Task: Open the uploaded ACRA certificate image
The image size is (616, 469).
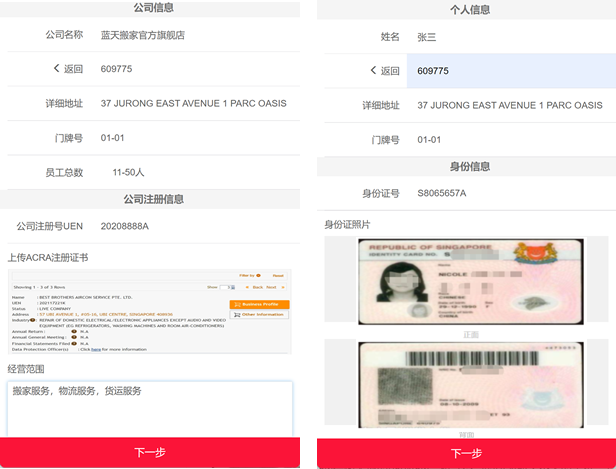Action: pyautogui.click(x=150, y=310)
